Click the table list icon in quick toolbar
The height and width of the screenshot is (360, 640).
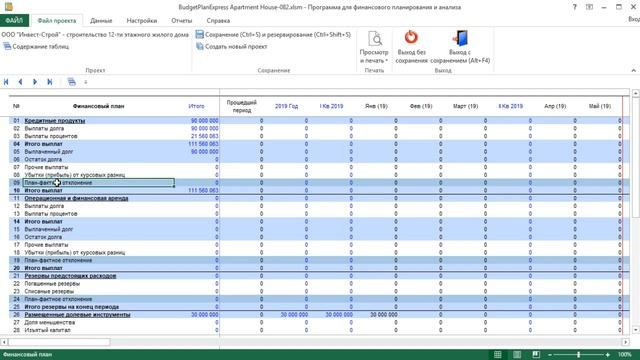71,82
